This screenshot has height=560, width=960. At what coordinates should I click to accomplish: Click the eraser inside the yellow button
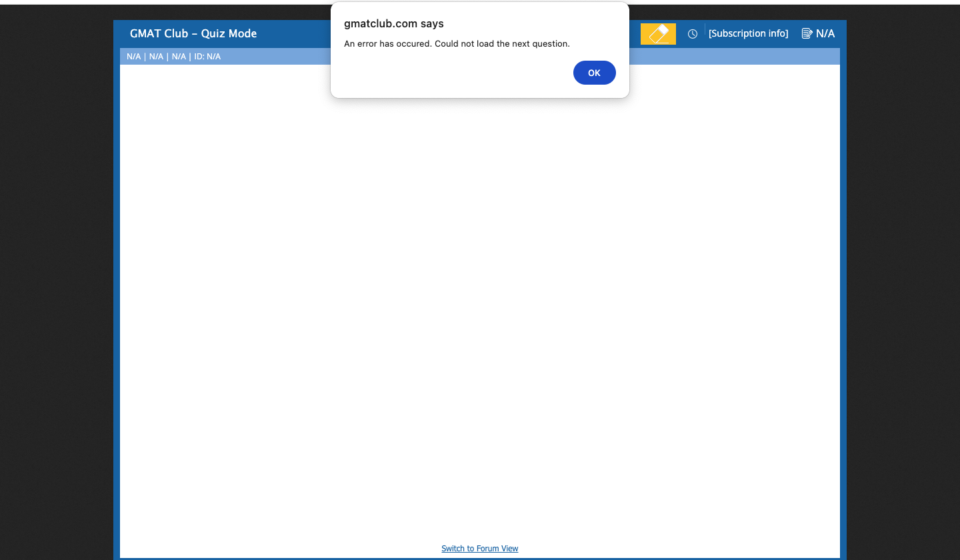[x=658, y=33]
